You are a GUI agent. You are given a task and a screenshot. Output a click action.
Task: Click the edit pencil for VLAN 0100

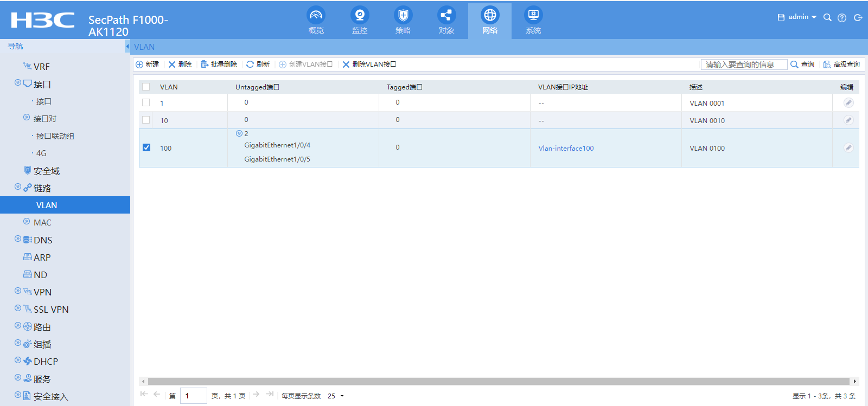coord(848,147)
